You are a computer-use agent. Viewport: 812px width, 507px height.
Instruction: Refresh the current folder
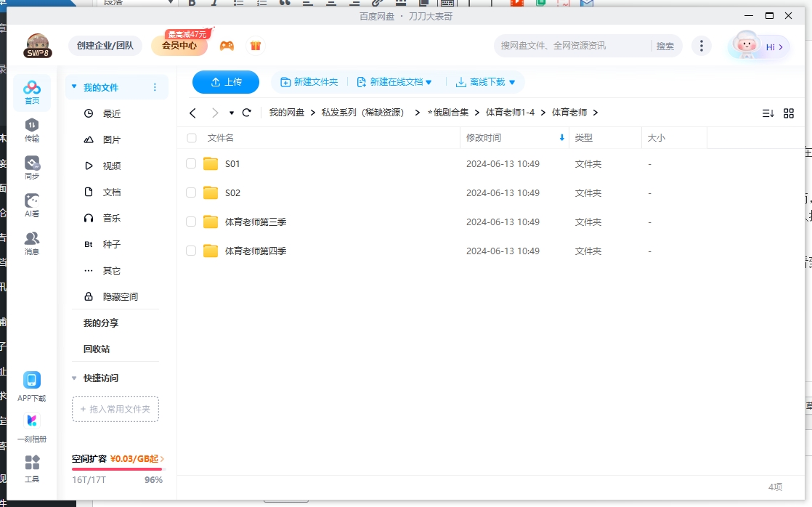247,113
